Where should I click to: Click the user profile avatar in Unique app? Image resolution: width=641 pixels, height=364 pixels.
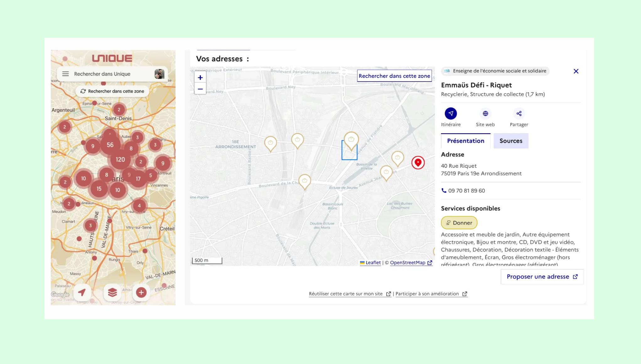(x=159, y=74)
